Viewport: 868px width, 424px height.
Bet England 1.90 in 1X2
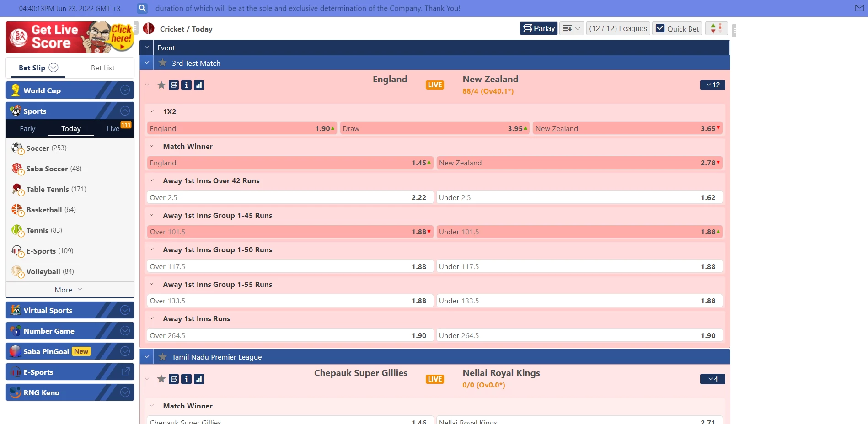(x=242, y=128)
